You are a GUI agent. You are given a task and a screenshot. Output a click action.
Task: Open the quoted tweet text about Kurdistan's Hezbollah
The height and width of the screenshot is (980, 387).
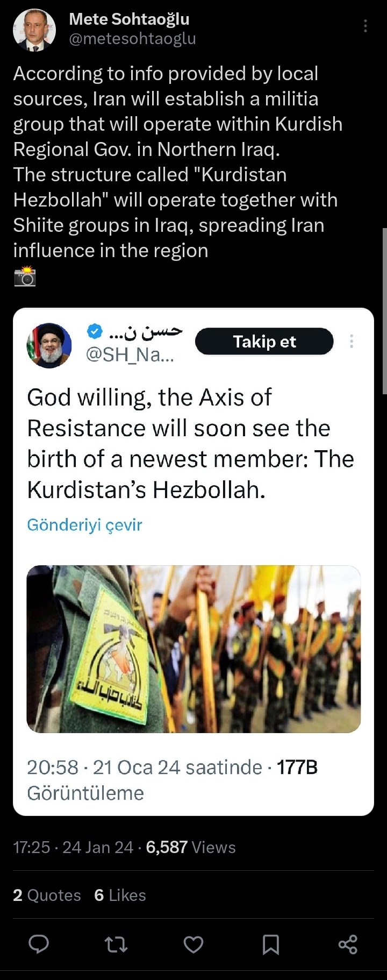click(190, 443)
